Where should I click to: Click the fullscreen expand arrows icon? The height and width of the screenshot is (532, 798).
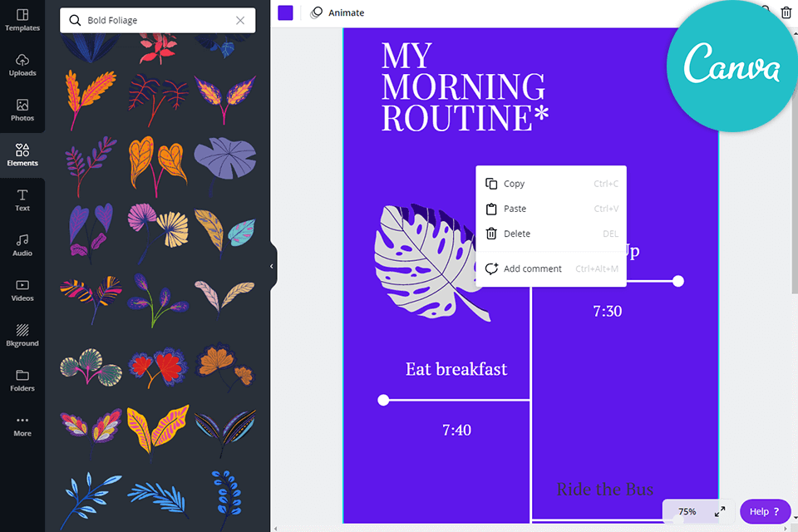tap(720, 512)
